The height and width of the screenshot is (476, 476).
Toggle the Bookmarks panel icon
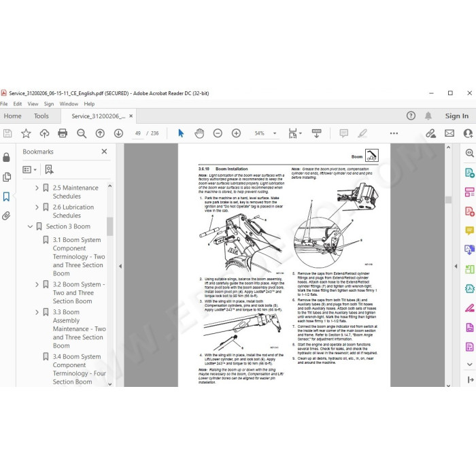[x=6, y=197]
